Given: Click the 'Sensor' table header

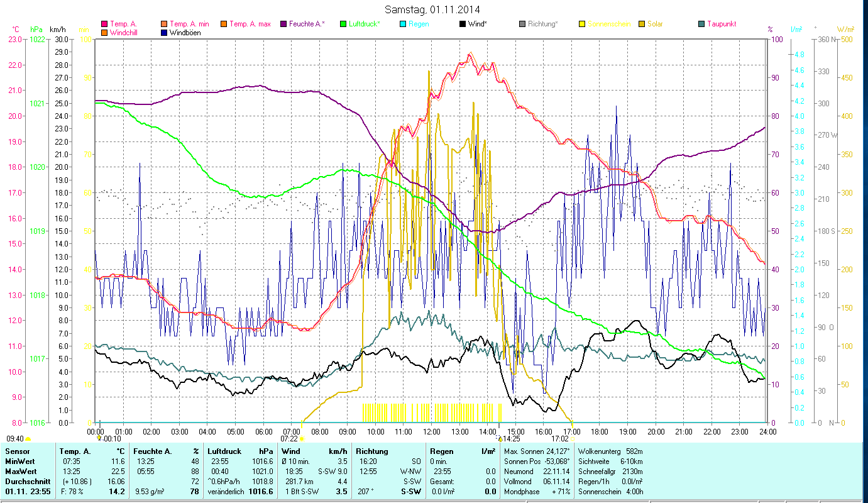Looking at the screenshot, I should (x=17, y=451).
